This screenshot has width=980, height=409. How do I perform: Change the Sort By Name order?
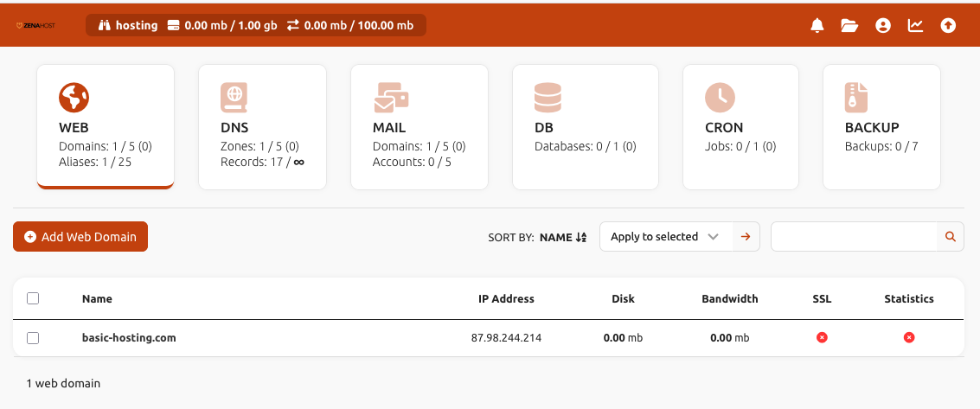563,237
